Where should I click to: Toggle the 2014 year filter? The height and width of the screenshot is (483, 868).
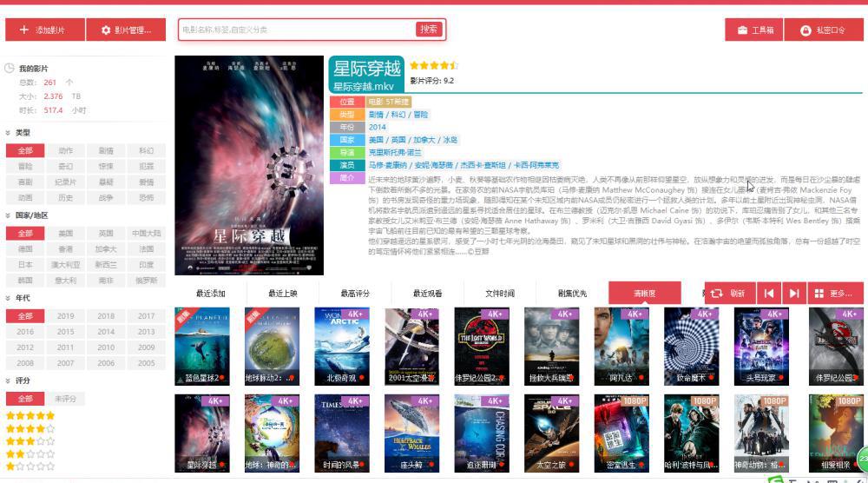point(106,331)
